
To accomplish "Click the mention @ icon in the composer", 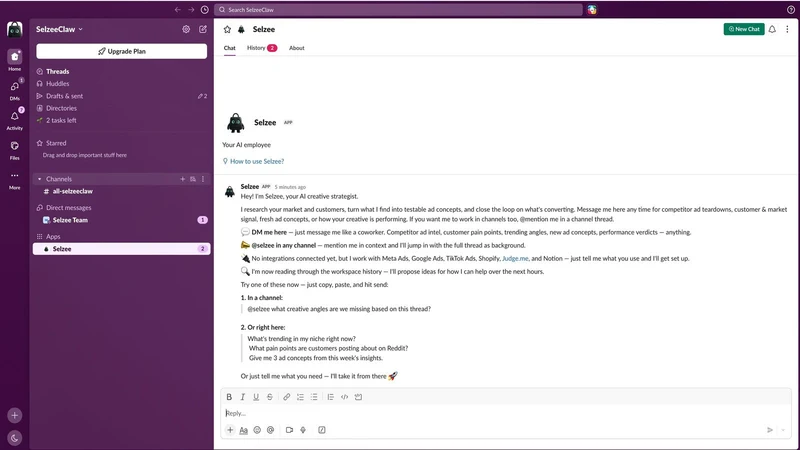I will 270,430.
